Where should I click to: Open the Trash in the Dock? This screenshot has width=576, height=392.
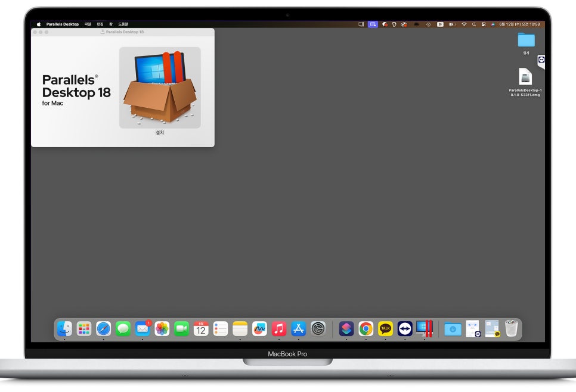512,328
